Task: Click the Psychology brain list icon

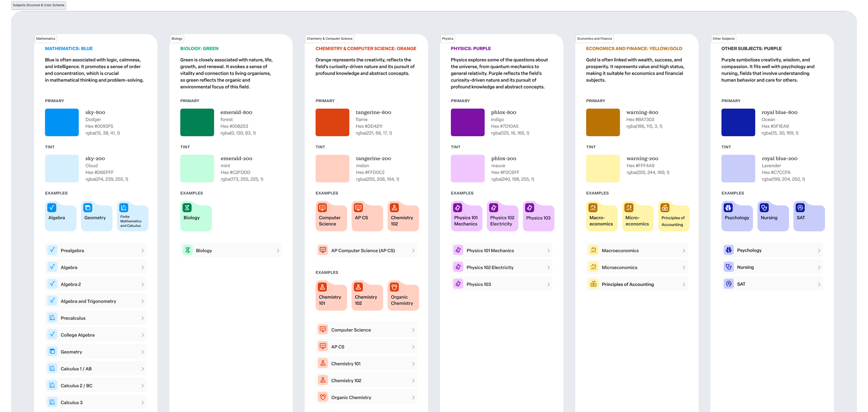Action: pos(729,250)
